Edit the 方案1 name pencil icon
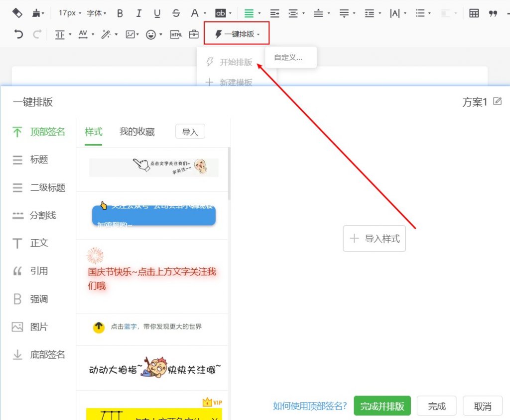This screenshot has height=420, width=510. click(x=498, y=102)
